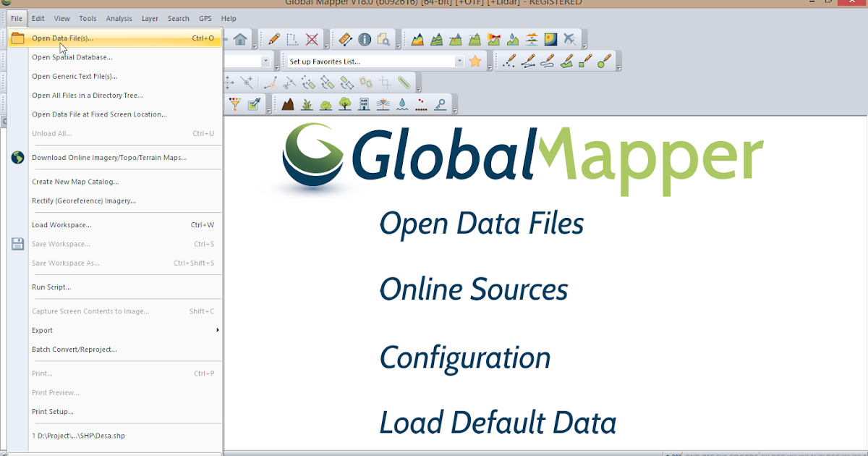The width and height of the screenshot is (868, 456).
Task: Click the Open Data Files welcome link
Action: pyautogui.click(x=482, y=224)
